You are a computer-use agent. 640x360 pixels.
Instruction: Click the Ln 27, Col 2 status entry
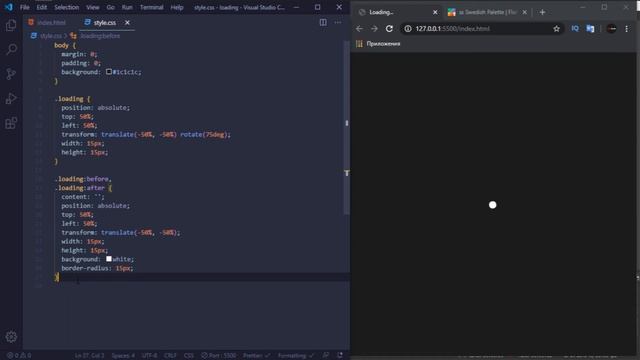pos(89,356)
